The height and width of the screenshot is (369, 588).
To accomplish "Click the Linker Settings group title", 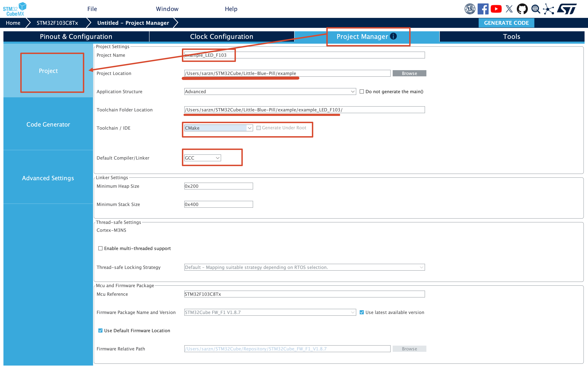I will 112,177.
